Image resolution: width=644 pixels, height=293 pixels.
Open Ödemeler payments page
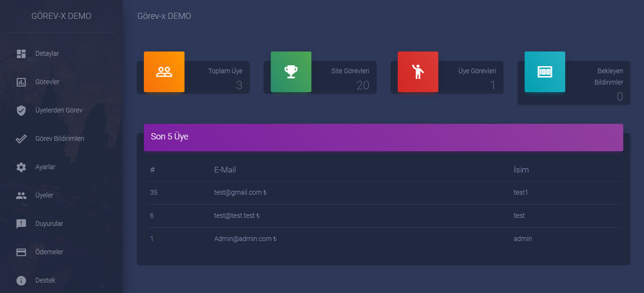point(61,252)
